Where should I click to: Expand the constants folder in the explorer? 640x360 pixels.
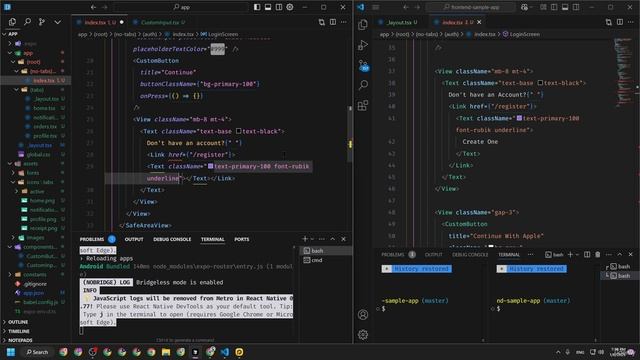tap(10, 275)
